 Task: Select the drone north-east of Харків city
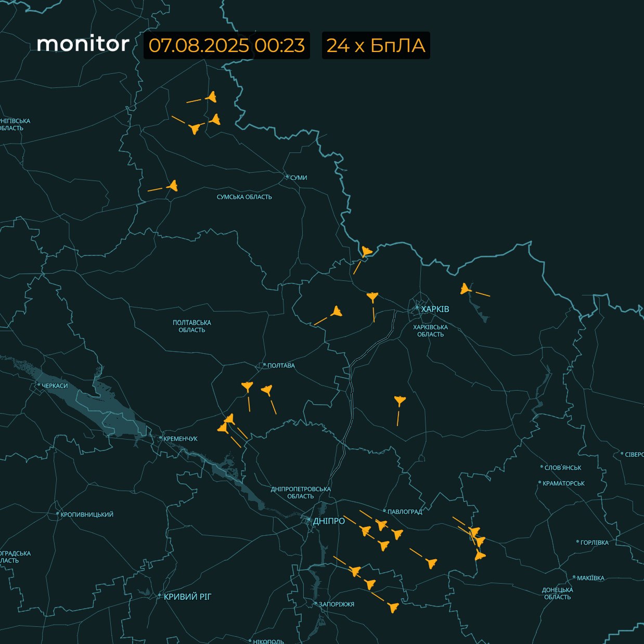coord(466,289)
